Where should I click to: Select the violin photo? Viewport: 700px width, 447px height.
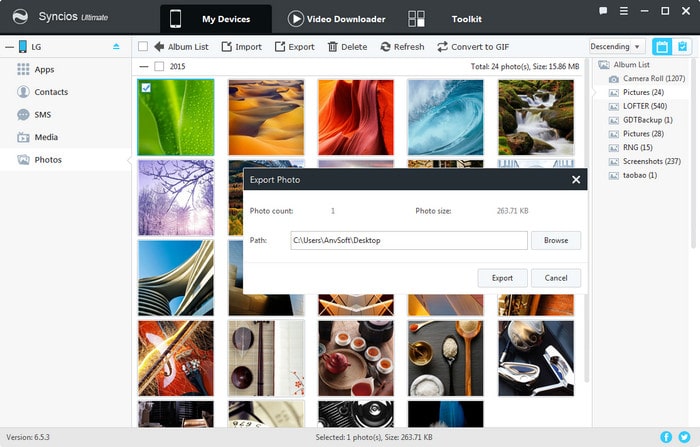coord(176,358)
